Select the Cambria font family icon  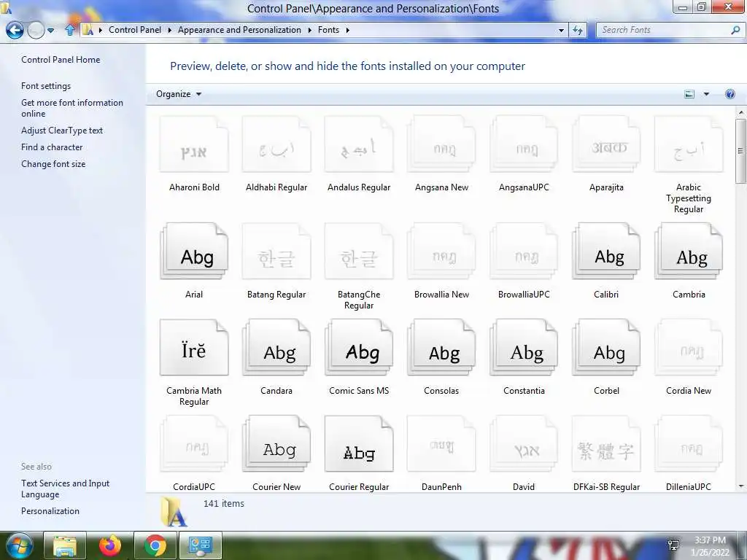(689, 252)
